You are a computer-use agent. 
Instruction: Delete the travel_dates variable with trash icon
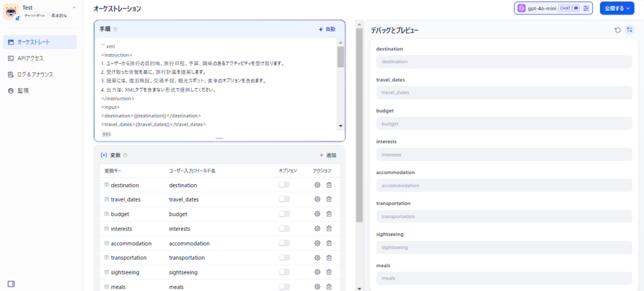[329, 199]
